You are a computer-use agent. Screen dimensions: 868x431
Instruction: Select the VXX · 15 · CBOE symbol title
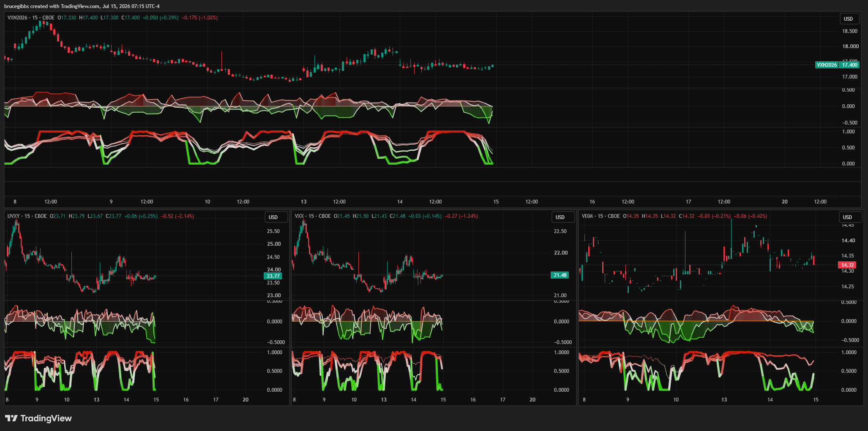[313, 216]
